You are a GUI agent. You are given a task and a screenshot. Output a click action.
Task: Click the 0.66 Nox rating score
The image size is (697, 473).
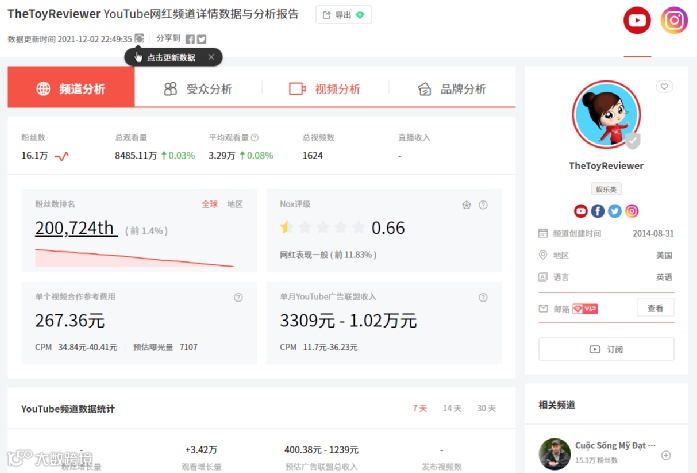point(388,228)
